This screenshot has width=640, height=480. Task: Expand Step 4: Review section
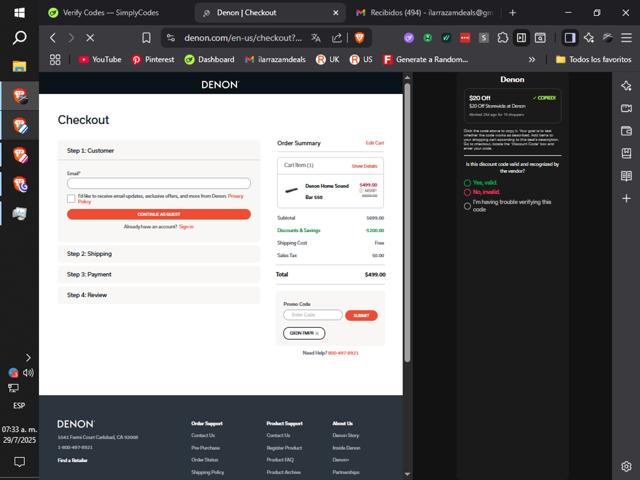point(159,295)
